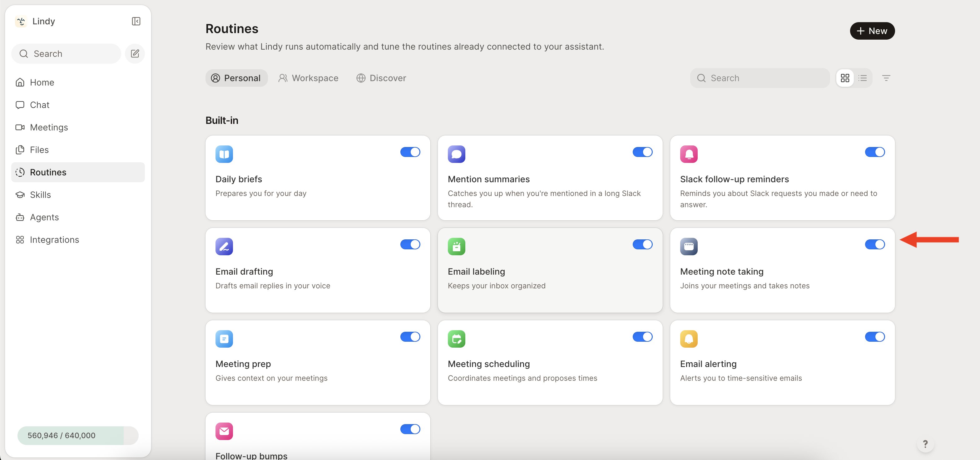Click the routines Search field
Screen dimensions: 980x460
[760, 78]
